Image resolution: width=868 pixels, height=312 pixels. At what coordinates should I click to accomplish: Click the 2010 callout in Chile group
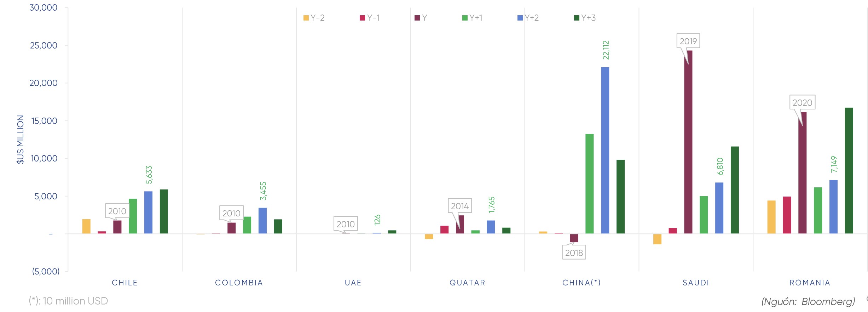click(117, 211)
